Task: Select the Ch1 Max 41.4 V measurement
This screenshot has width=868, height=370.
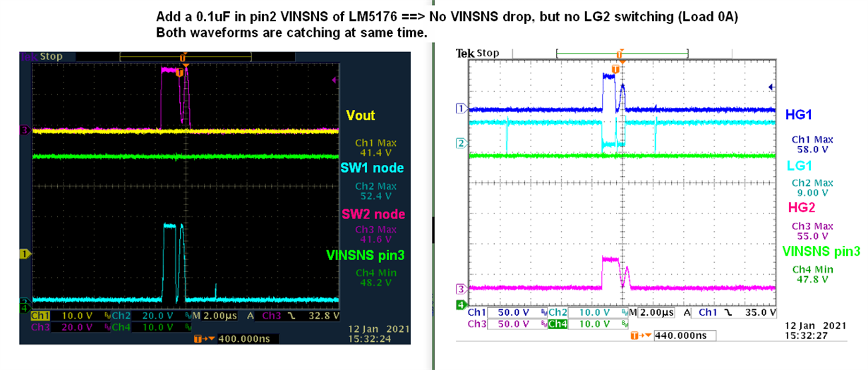Action: [x=377, y=147]
